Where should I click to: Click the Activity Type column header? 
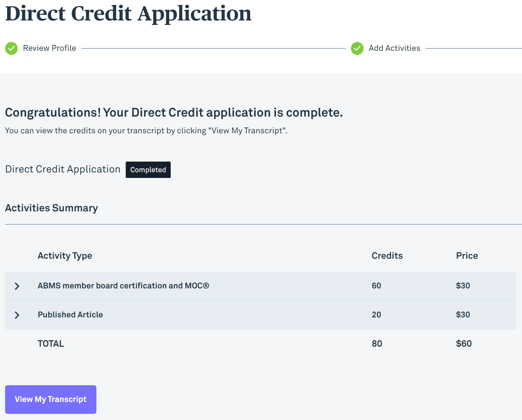[x=65, y=256]
